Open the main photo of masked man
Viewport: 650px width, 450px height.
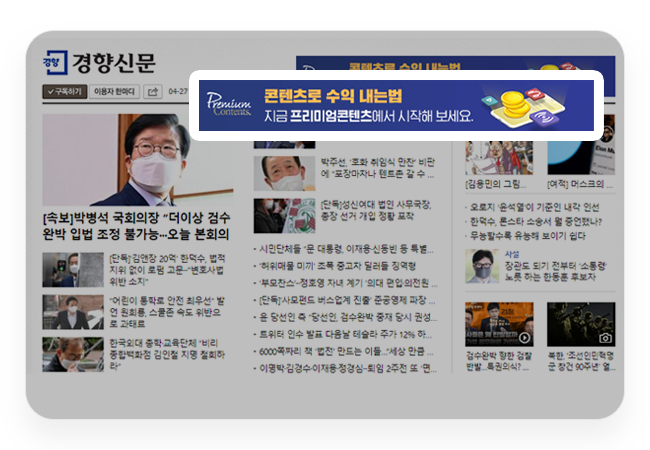pos(138,160)
